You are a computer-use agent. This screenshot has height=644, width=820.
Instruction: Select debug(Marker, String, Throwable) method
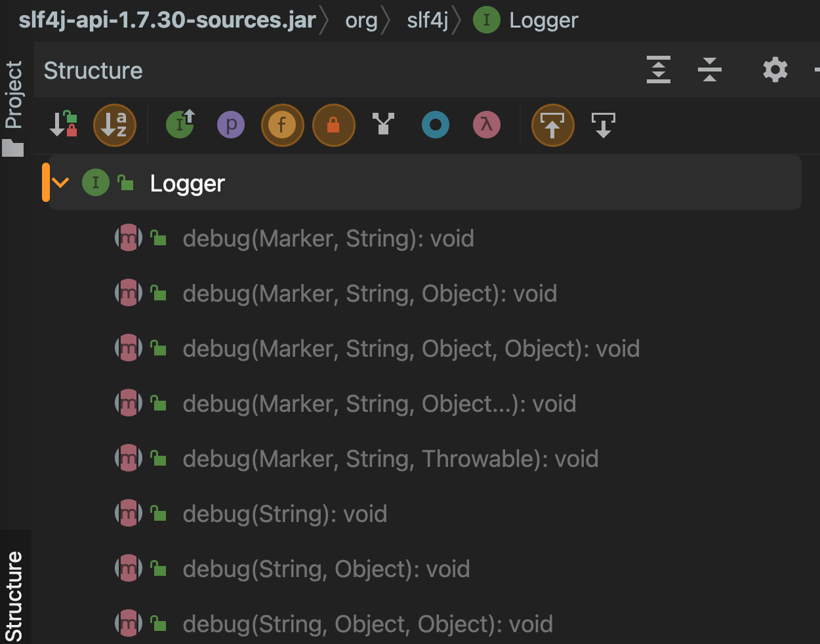pos(390,459)
